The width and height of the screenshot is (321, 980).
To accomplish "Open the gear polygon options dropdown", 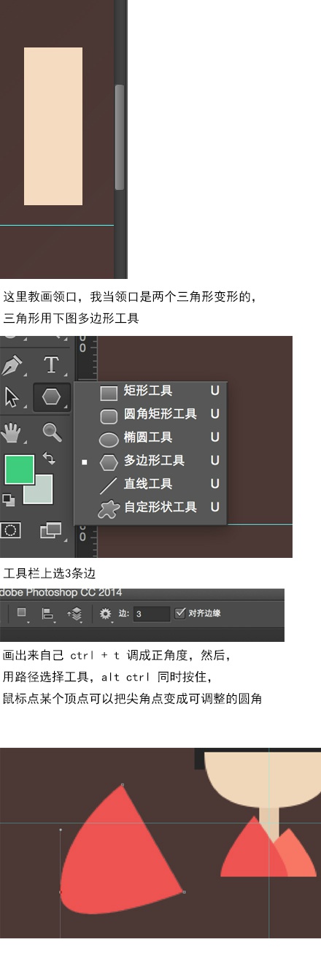I will [x=106, y=614].
